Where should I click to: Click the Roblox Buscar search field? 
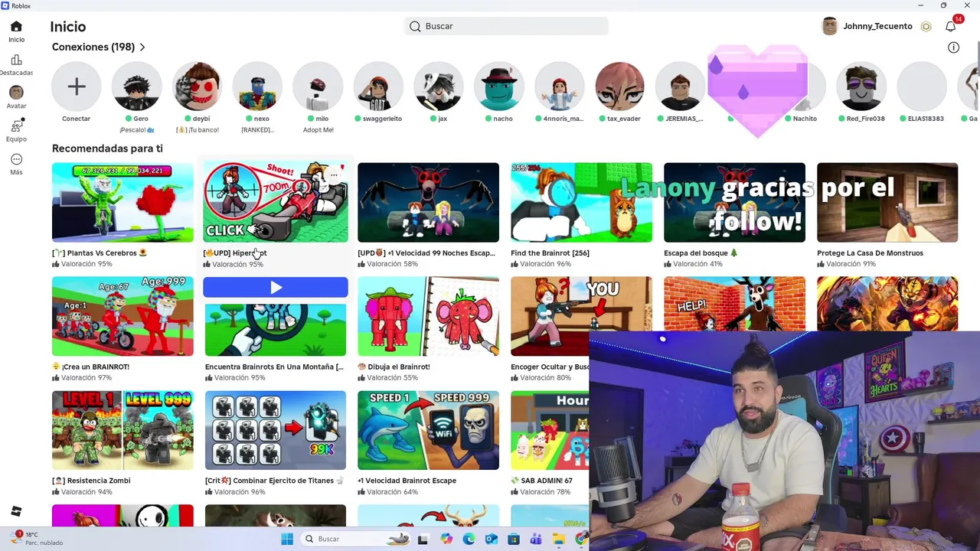pos(507,27)
